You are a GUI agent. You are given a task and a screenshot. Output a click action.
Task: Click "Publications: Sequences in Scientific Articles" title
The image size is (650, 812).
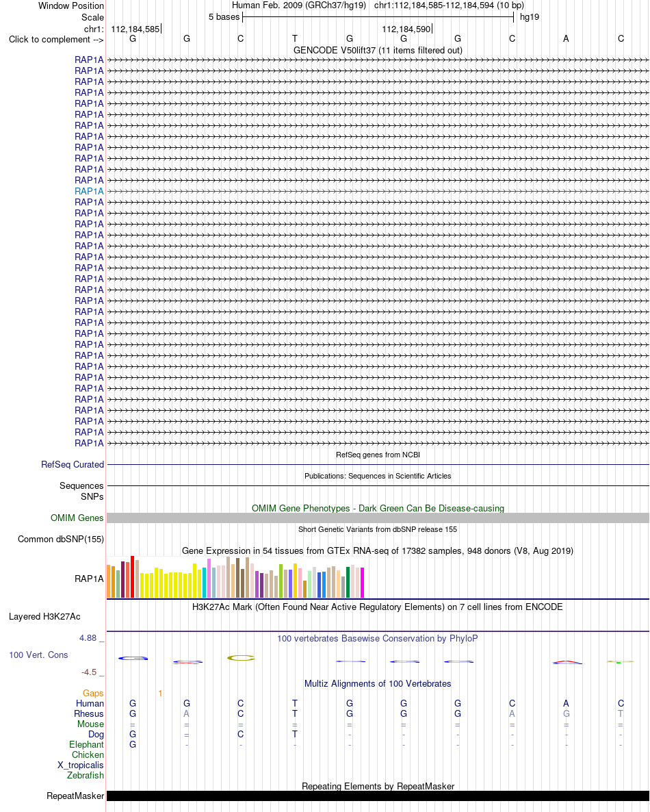378,476
